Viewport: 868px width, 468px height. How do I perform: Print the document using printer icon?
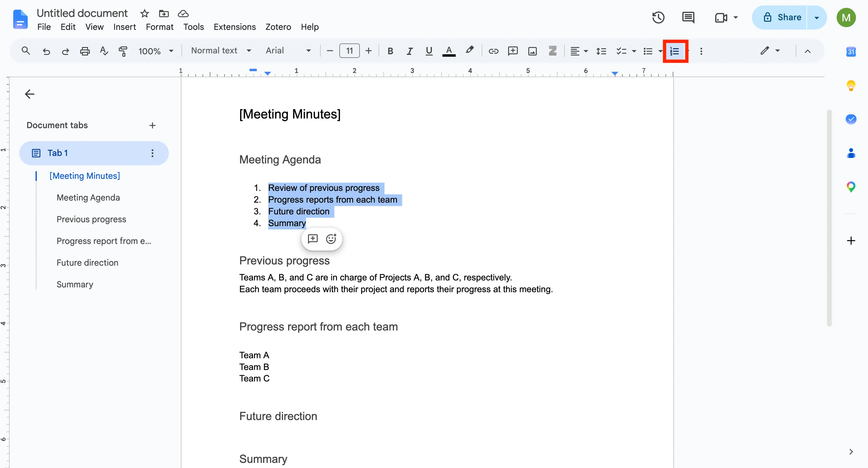pyautogui.click(x=85, y=51)
